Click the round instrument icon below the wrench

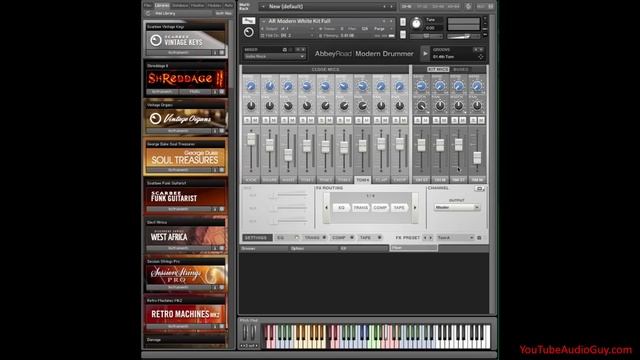coord(248,32)
